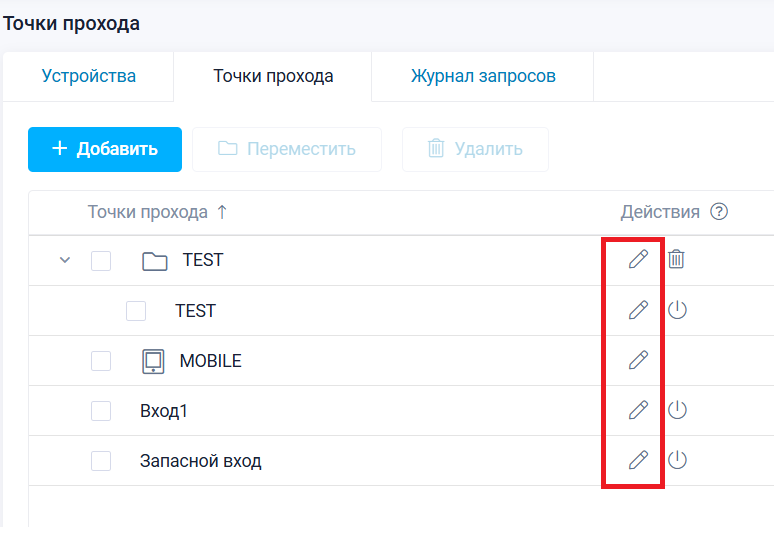The height and width of the screenshot is (559, 774).
Task: Open the Журнал запросов tab
Action: pos(483,76)
